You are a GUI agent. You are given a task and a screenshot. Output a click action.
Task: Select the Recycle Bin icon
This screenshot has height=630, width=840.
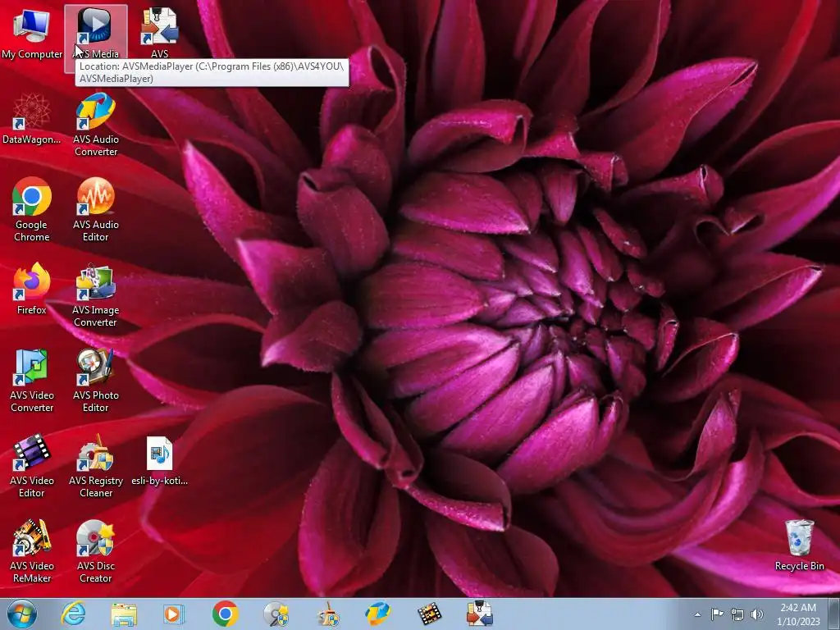coord(799,545)
